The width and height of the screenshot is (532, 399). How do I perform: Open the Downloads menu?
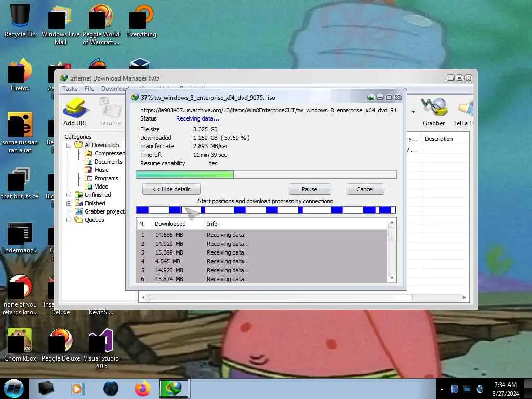(113, 88)
